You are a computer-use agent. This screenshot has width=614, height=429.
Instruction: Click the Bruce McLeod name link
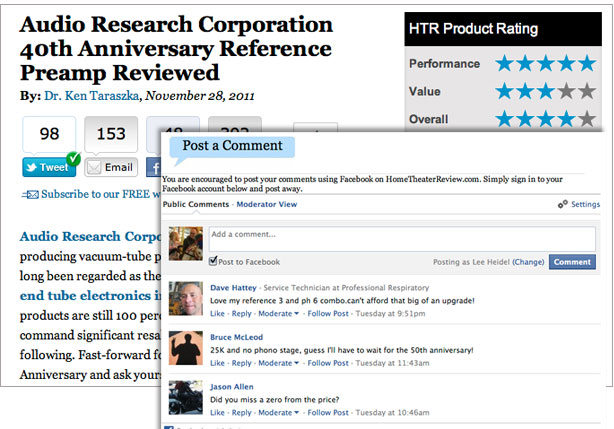[237, 337]
